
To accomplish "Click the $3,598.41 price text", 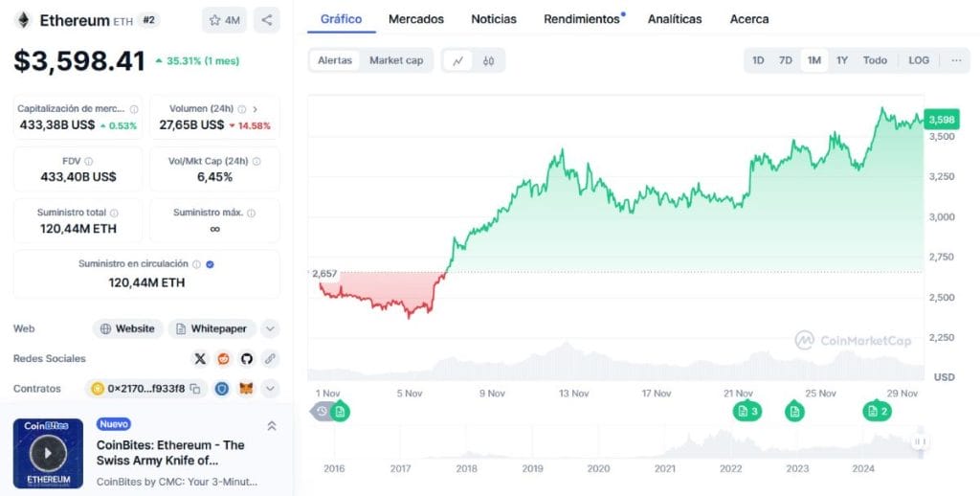I will [79, 61].
